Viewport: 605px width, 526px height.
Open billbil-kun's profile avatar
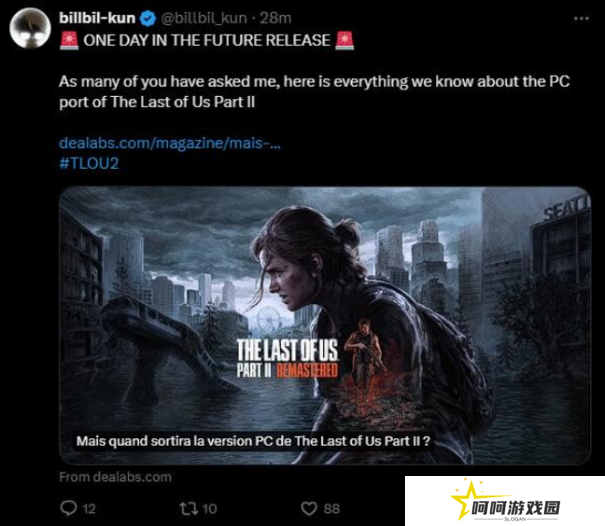click(30, 28)
